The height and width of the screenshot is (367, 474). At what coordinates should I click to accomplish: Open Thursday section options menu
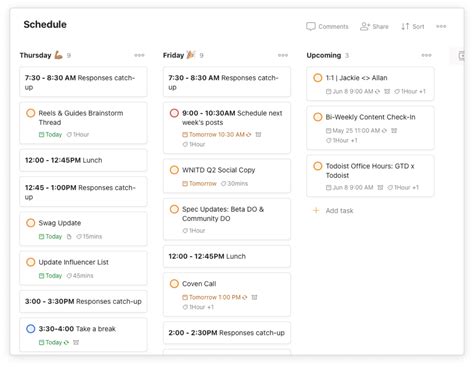point(139,55)
